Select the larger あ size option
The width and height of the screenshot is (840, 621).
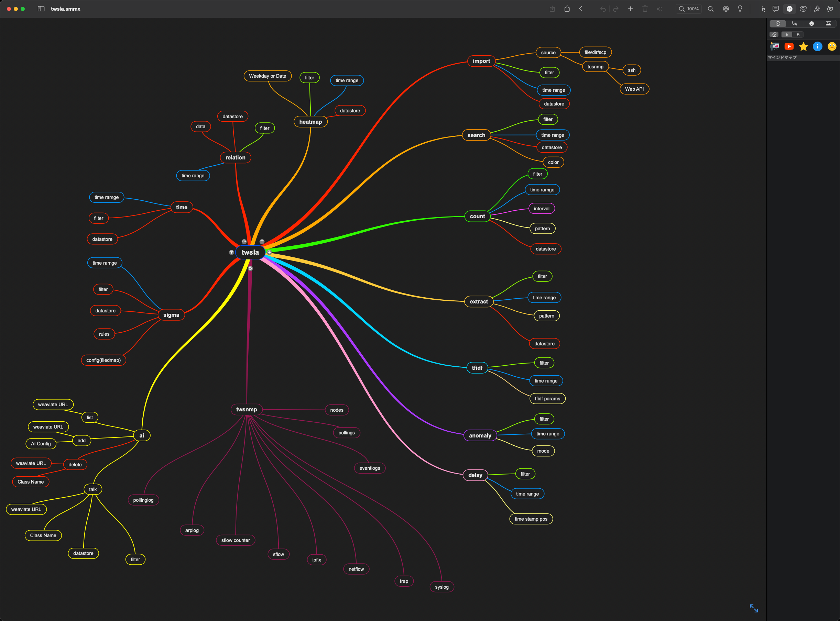click(798, 35)
